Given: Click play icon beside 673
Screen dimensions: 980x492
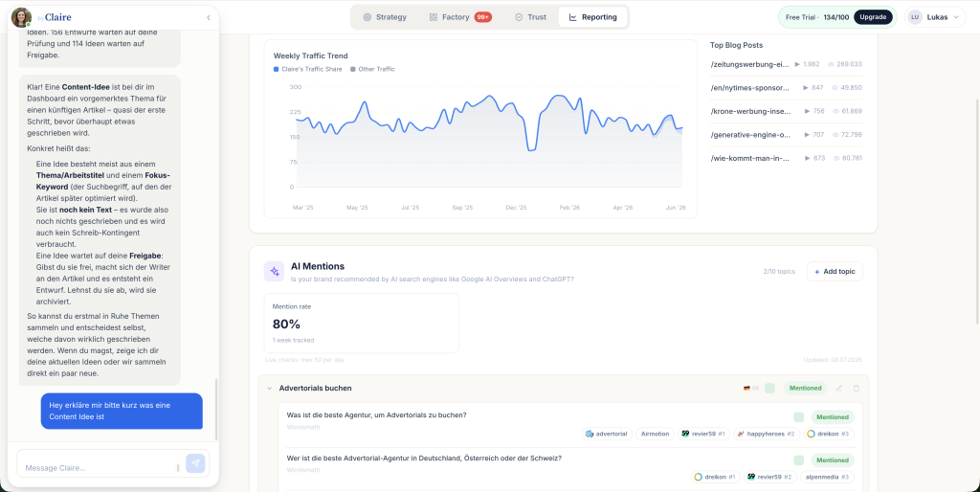Looking at the screenshot, I should [808, 158].
